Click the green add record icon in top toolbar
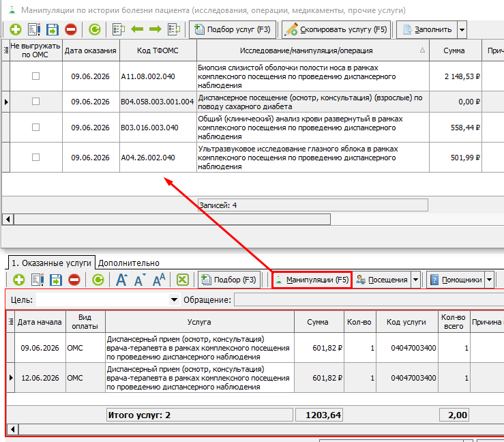Viewport: 504px width, 442px height. 16,29
